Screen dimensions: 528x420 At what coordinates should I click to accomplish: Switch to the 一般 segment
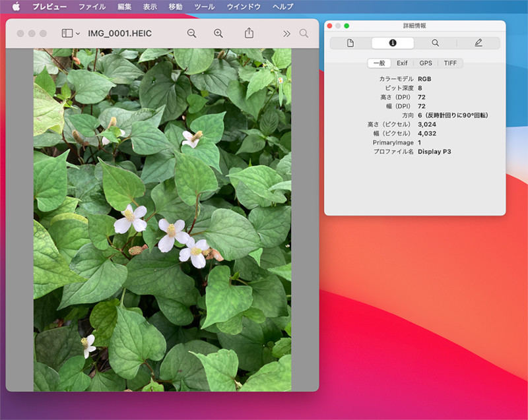[x=379, y=63]
